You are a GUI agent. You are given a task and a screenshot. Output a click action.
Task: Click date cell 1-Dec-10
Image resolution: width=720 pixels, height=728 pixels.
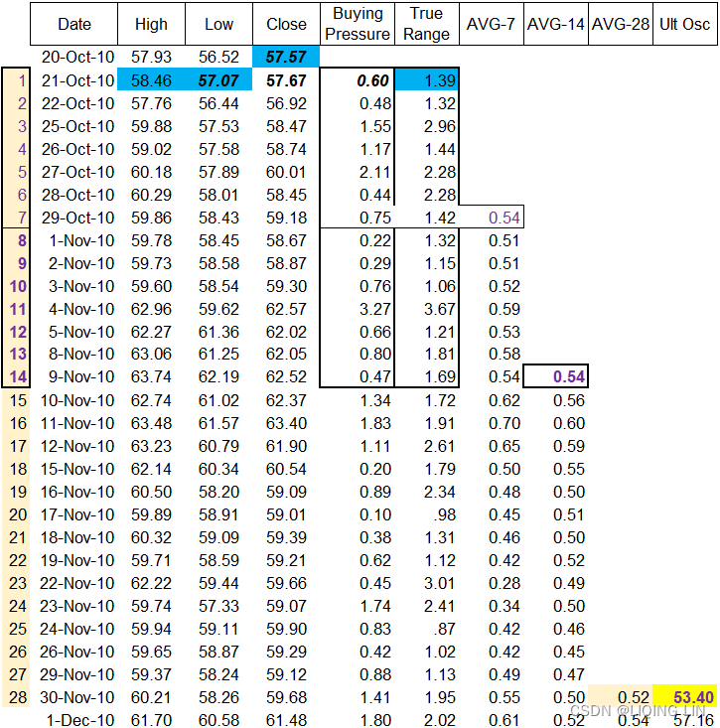[x=81, y=720]
